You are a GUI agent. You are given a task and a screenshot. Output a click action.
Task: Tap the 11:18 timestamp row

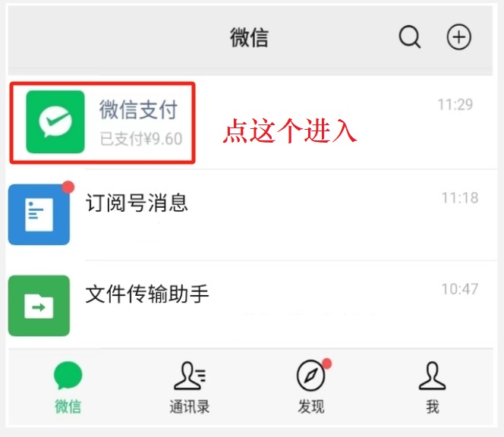tap(460, 198)
